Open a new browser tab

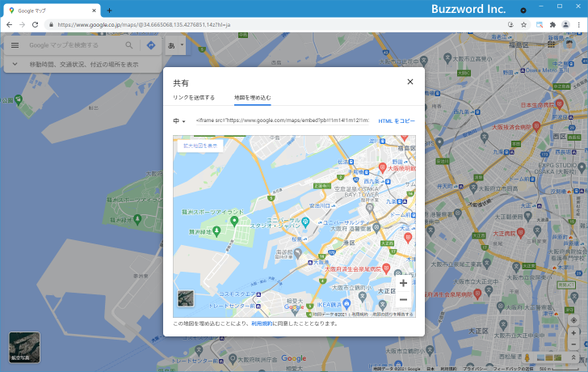[x=109, y=11]
